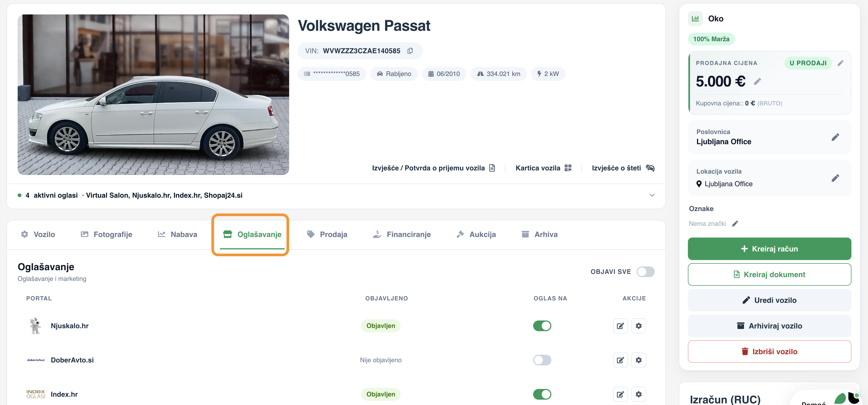This screenshot has height=405, width=868.
Task: Open the Volkswagen Passat car photo
Action: tap(153, 95)
